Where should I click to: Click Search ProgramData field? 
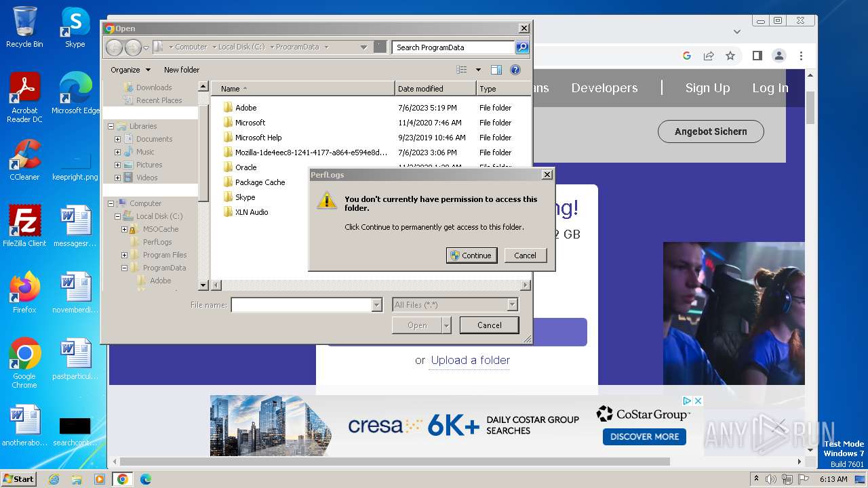pos(453,47)
